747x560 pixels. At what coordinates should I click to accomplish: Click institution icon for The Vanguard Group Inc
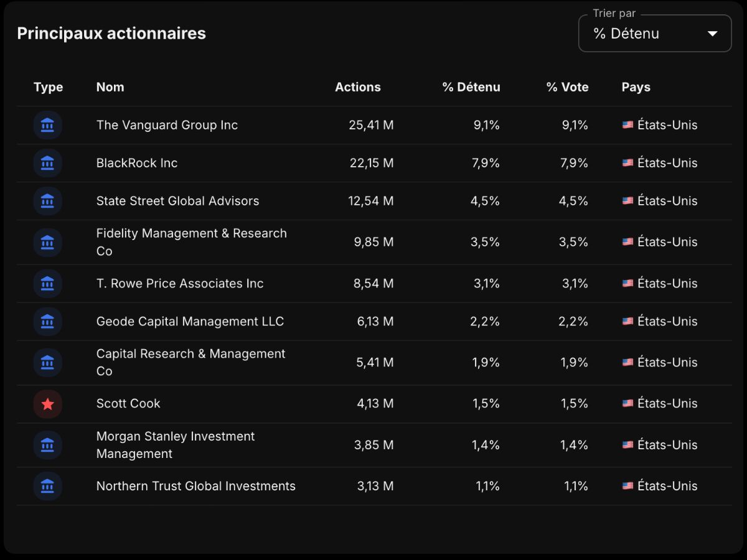pos(48,125)
